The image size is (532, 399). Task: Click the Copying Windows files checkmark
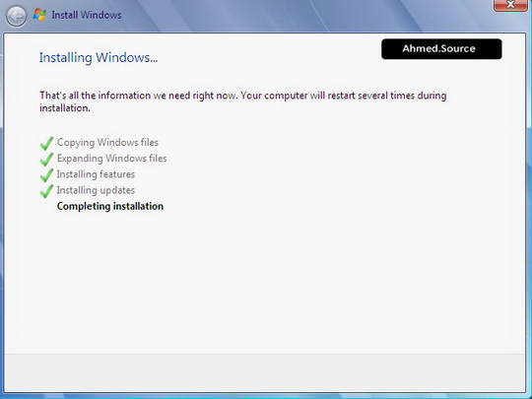click(46, 143)
